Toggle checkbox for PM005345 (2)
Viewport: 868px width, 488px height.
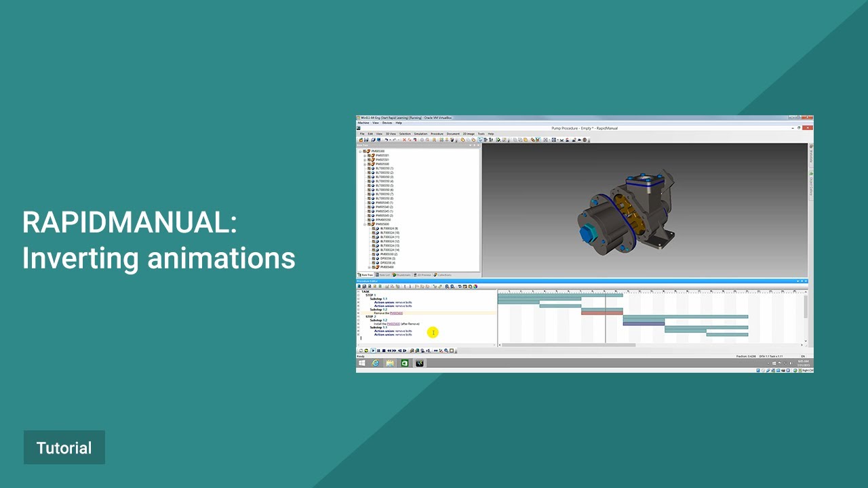pos(369,216)
